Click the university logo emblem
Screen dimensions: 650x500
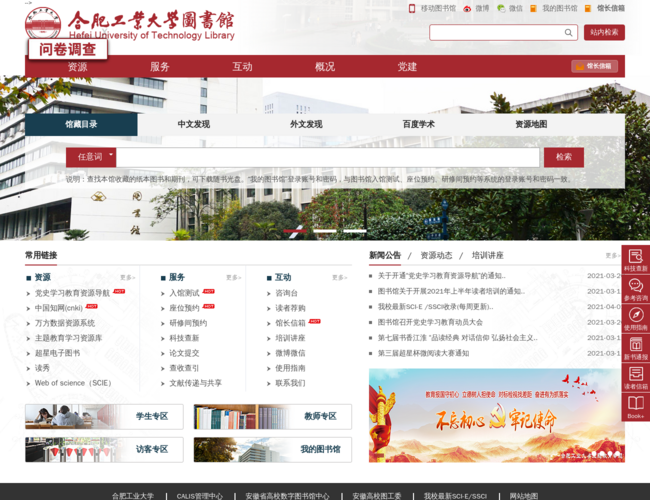43,24
